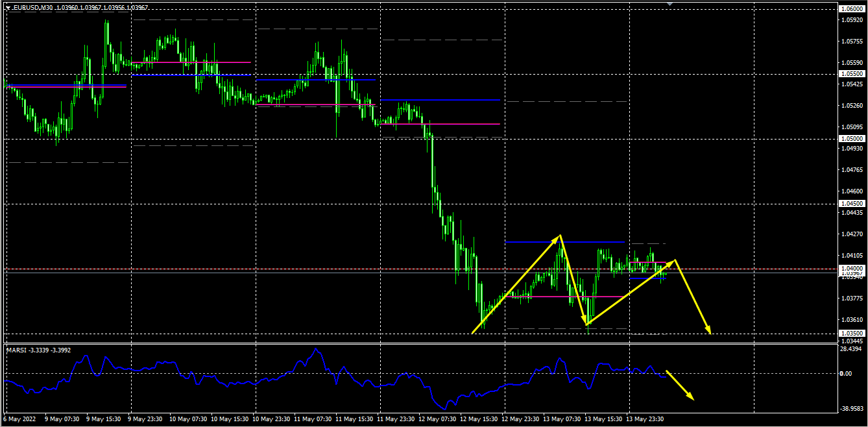
Task: Click the MARSI indicator label
Action: [x=16, y=350]
